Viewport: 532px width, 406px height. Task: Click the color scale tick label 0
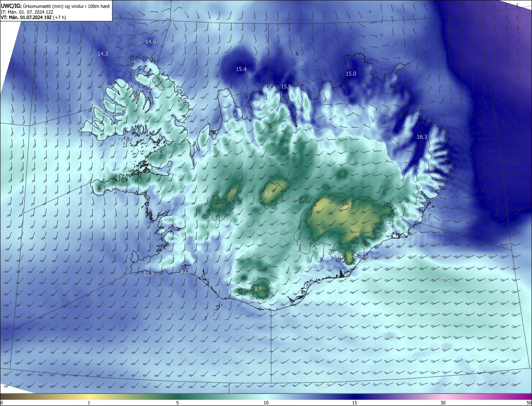2,403
